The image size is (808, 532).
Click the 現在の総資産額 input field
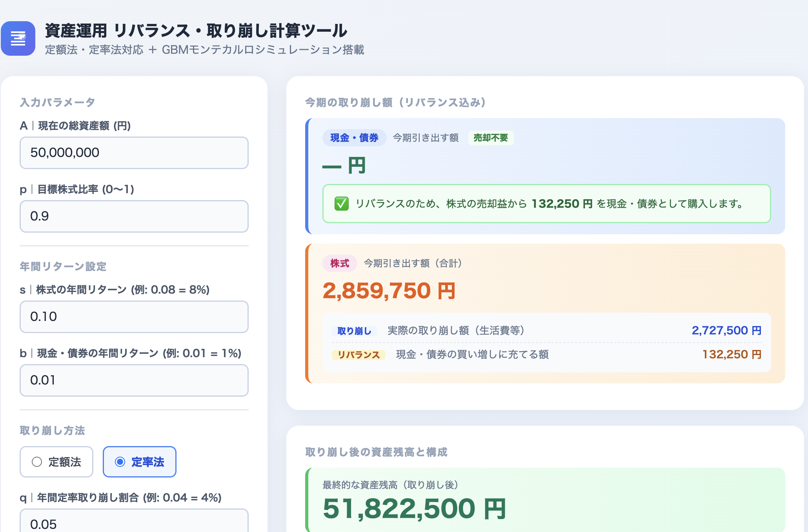pyautogui.click(x=134, y=153)
